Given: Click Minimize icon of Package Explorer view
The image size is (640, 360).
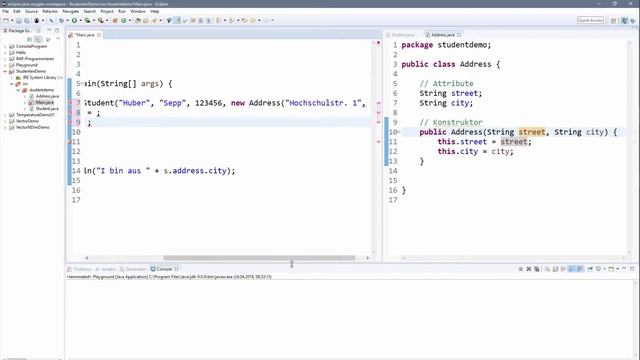Looking at the screenshot, I should coord(49,31).
